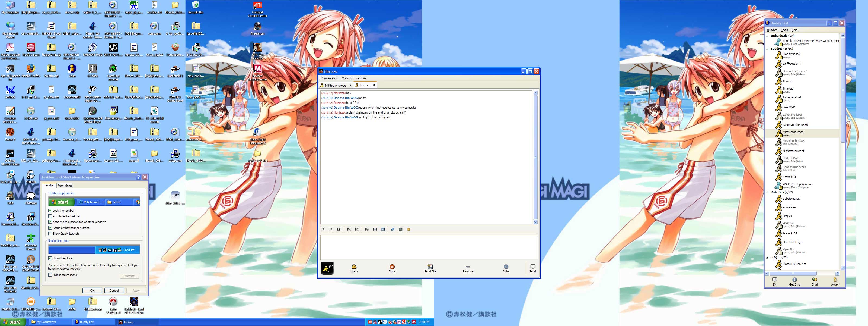Click in the message input field
This screenshot has height=326, width=868.
[429, 247]
